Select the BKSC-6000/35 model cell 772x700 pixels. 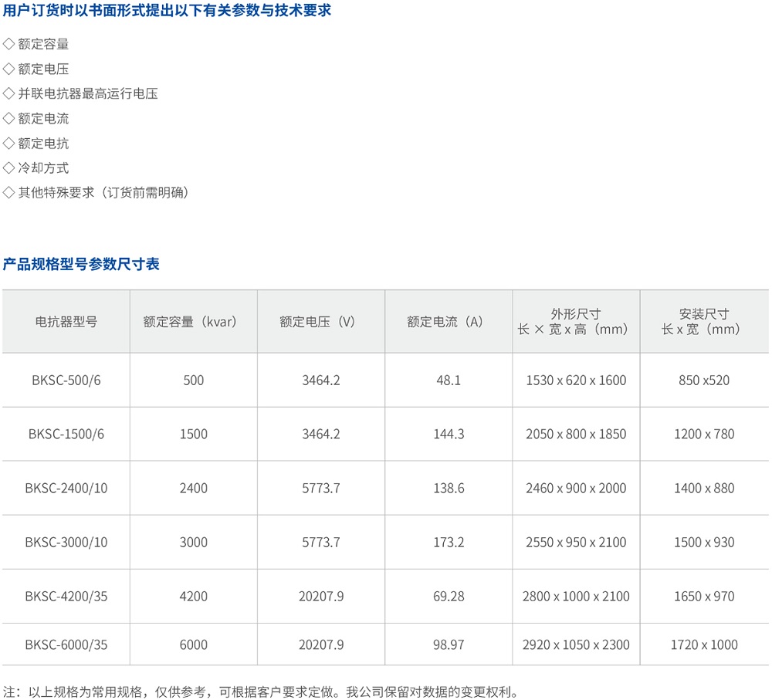click(66, 644)
